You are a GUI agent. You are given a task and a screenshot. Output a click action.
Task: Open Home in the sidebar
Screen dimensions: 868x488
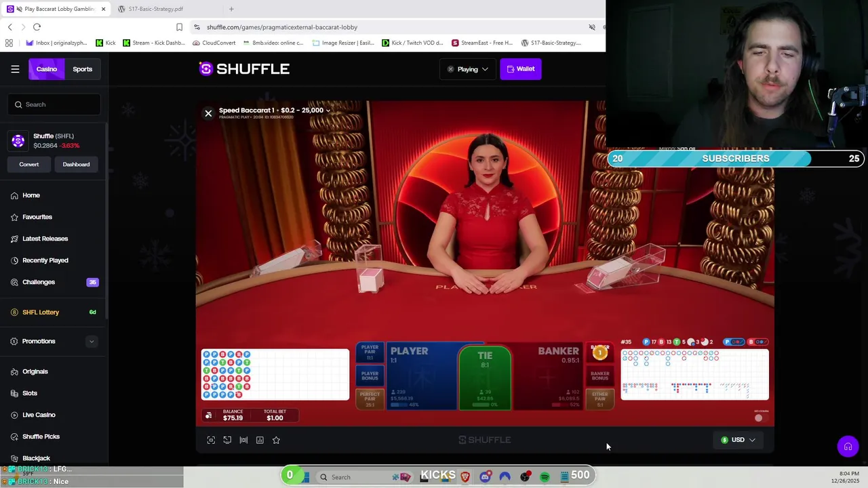31,195
